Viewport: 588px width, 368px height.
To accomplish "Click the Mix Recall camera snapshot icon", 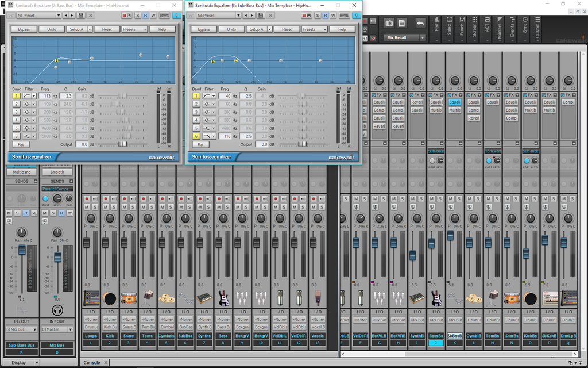I will [389, 23].
